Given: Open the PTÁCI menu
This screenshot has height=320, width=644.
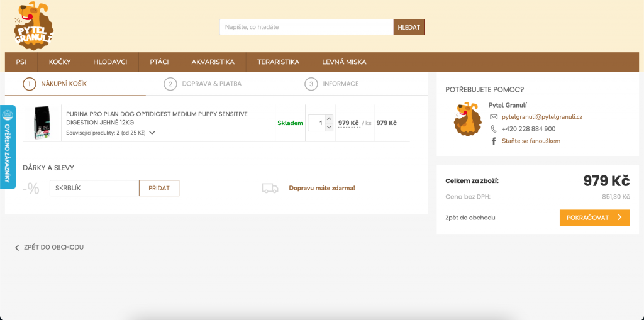Looking at the screenshot, I should (x=159, y=62).
